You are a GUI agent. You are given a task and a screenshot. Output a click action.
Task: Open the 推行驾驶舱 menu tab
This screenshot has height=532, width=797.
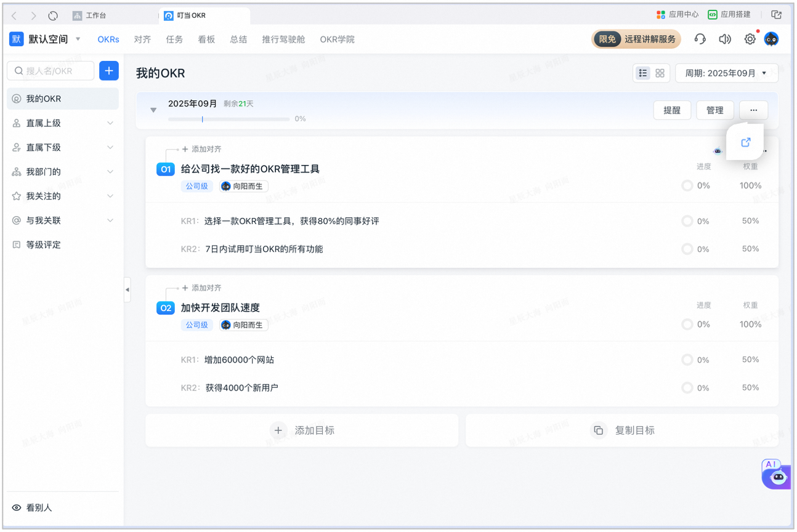[x=283, y=39]
